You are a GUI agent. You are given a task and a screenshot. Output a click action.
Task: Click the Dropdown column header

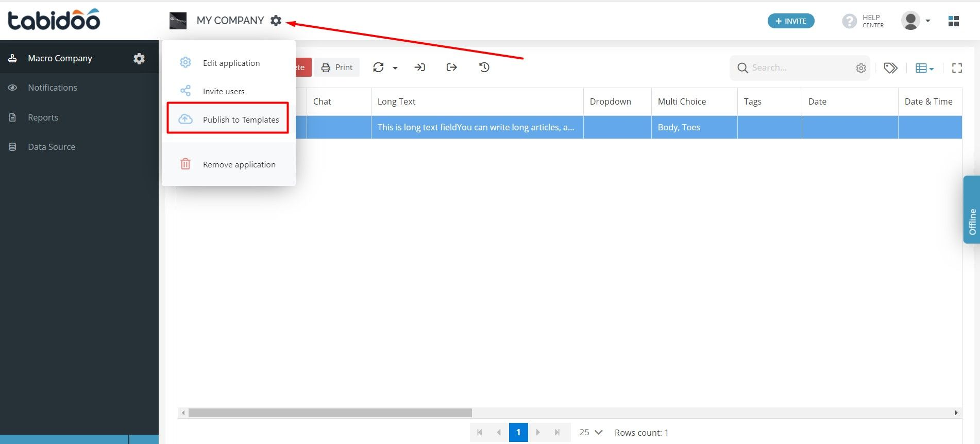point(617,101)
